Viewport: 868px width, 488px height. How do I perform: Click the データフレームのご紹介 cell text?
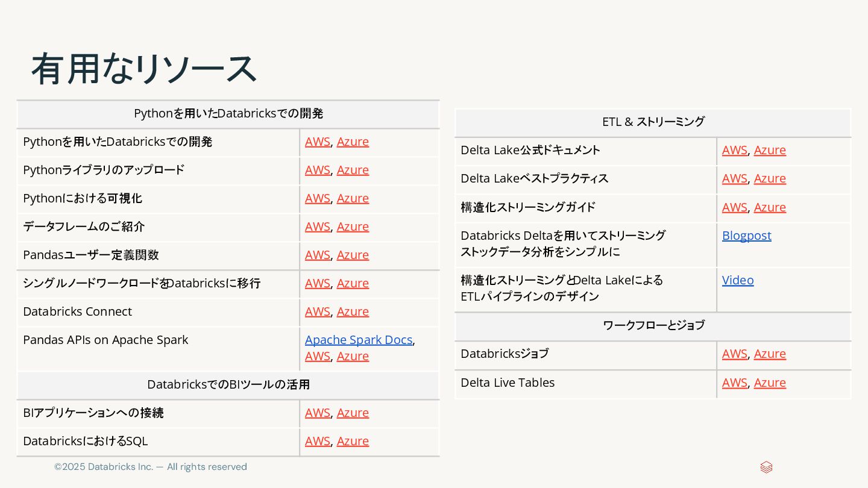click(x=84, y=227)
